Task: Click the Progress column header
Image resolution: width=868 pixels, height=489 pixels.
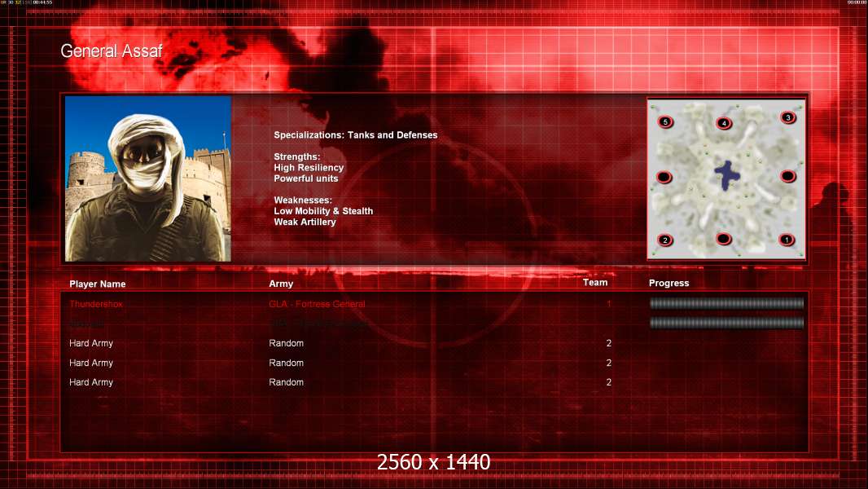Action: coord(669,283)
